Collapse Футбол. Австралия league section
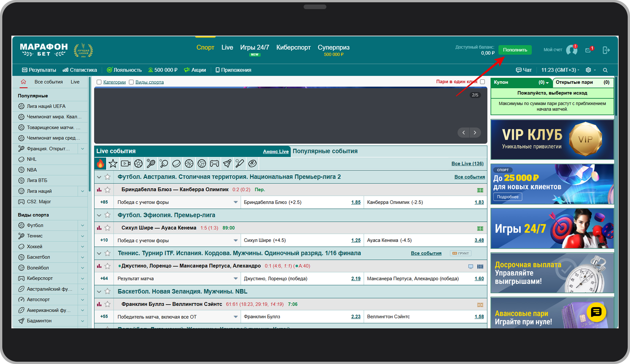Screen dimensions: 630x364 tap(99, 177)
